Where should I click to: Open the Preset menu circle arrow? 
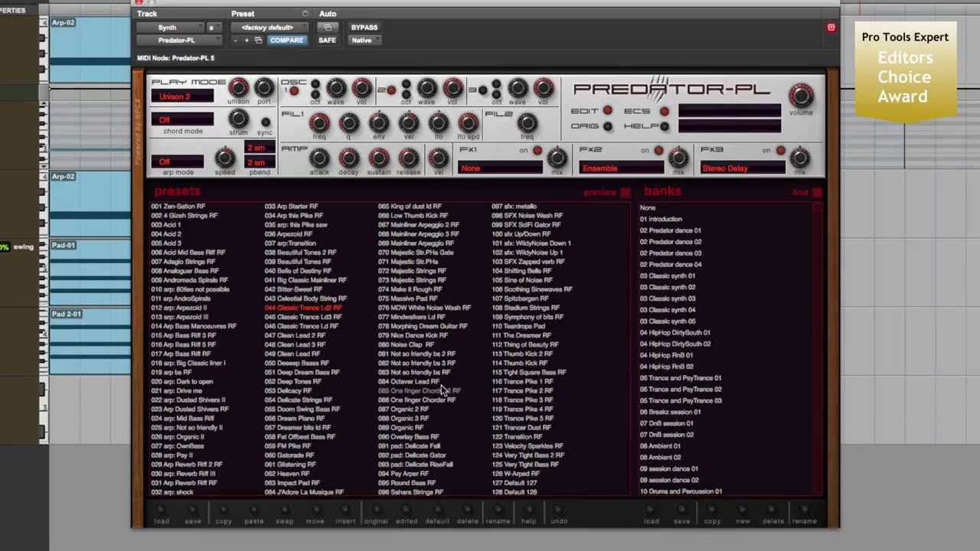click(x=305, y=14)
